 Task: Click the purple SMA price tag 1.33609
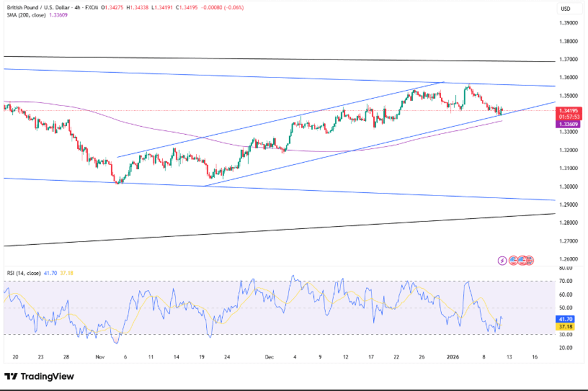[568, 124]
